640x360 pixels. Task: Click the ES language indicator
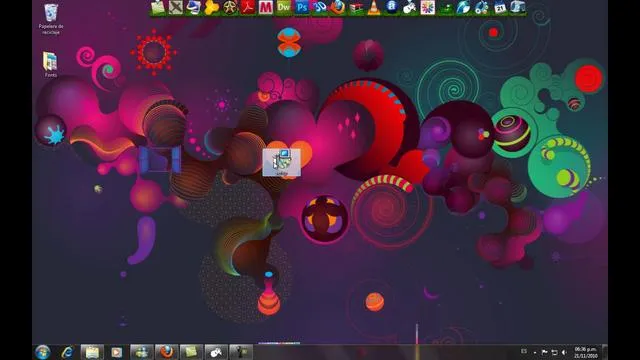pos(524,351)
